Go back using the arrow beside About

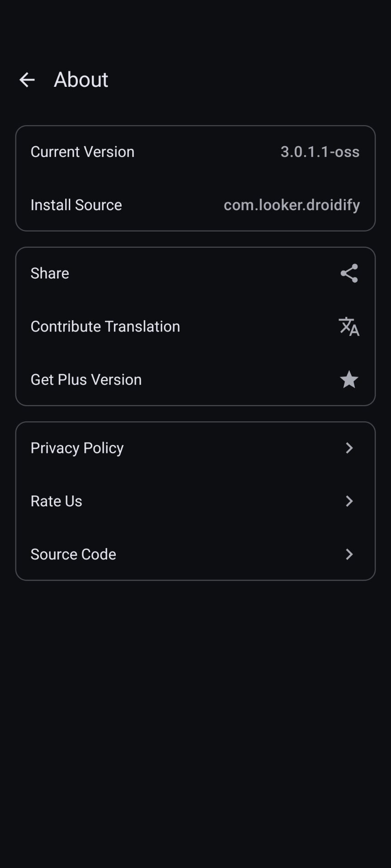coord(27,80)
